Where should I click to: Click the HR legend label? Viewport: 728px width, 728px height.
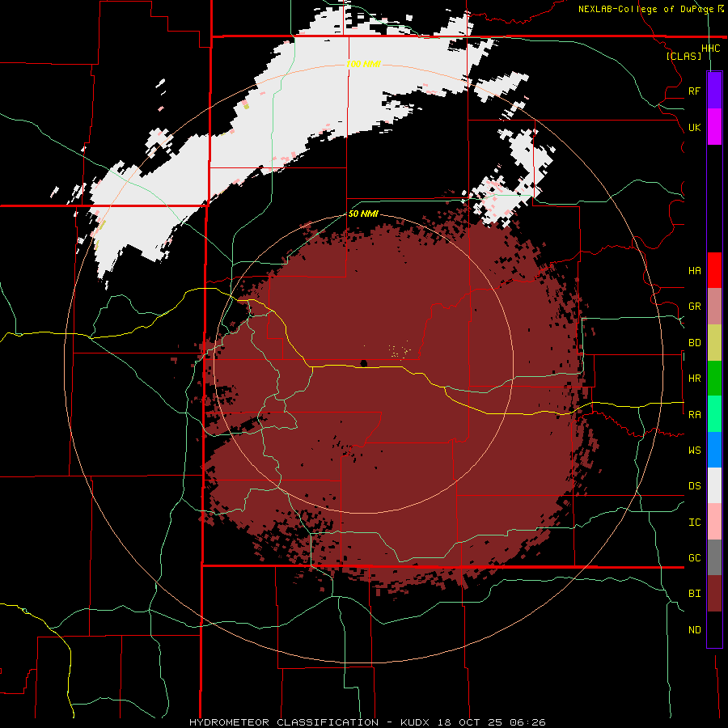[694, 379]
